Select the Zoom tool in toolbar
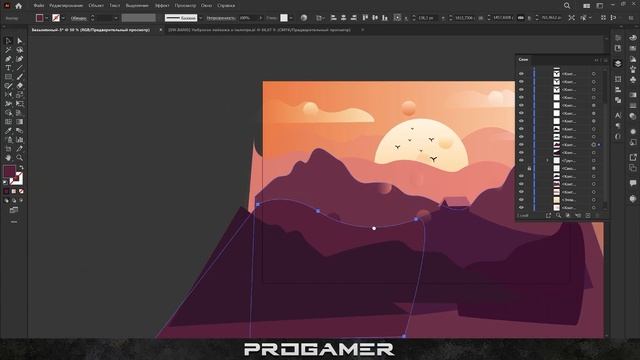This screenshot has width=640, height=360. point(20,158)
